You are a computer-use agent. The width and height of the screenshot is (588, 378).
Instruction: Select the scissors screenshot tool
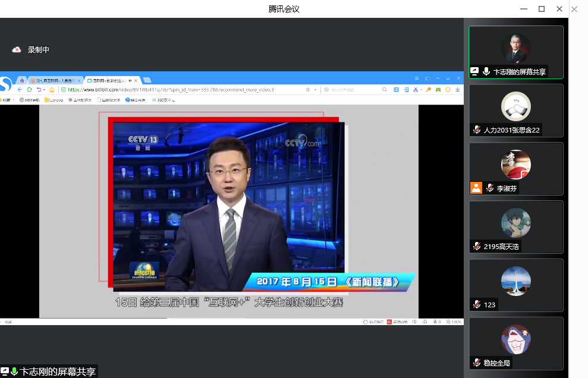416,90
